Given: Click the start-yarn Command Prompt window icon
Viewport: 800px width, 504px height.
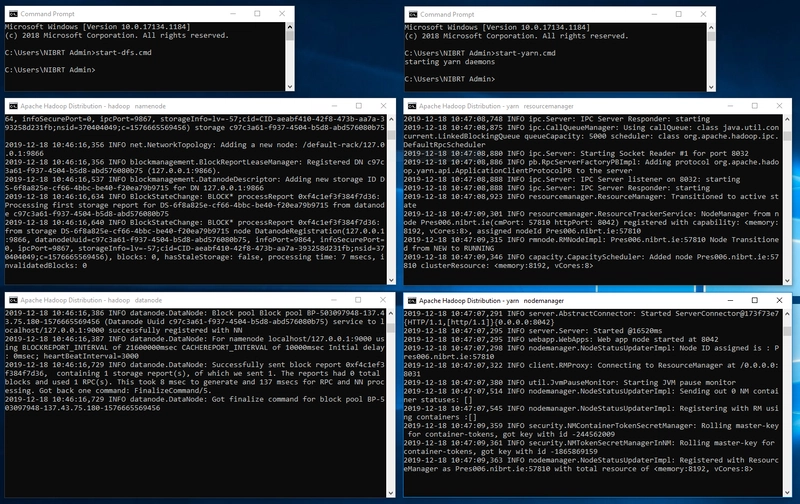Looking at the screenshot, I should (x=412, y=15).
